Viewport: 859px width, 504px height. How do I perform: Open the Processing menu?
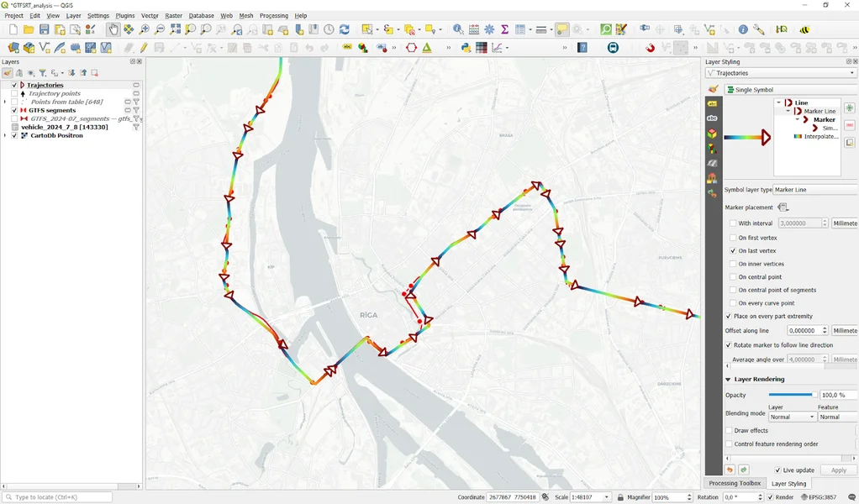coord(273,16)
